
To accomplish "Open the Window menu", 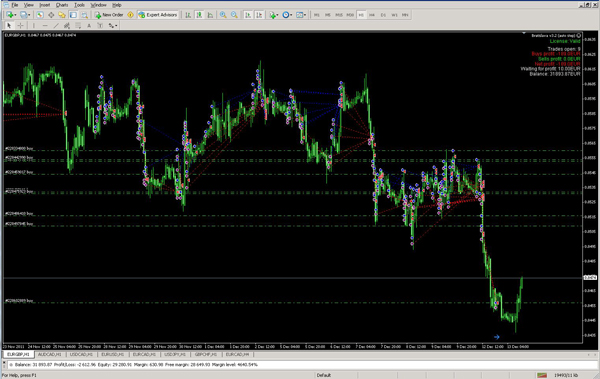I will tap(98, 5).
